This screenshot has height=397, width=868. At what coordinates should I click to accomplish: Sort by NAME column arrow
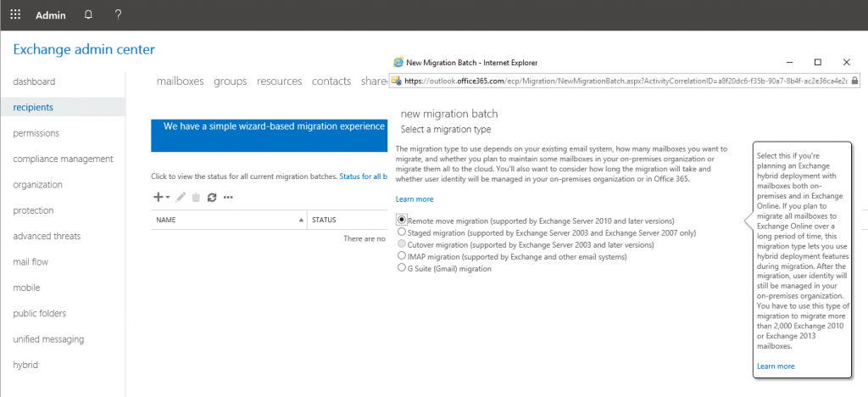301,220
